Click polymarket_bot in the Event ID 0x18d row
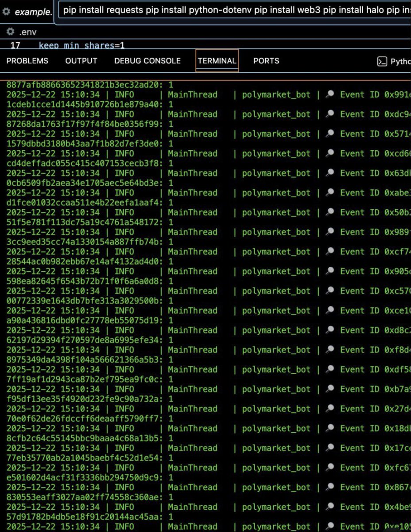 [276, 428]
